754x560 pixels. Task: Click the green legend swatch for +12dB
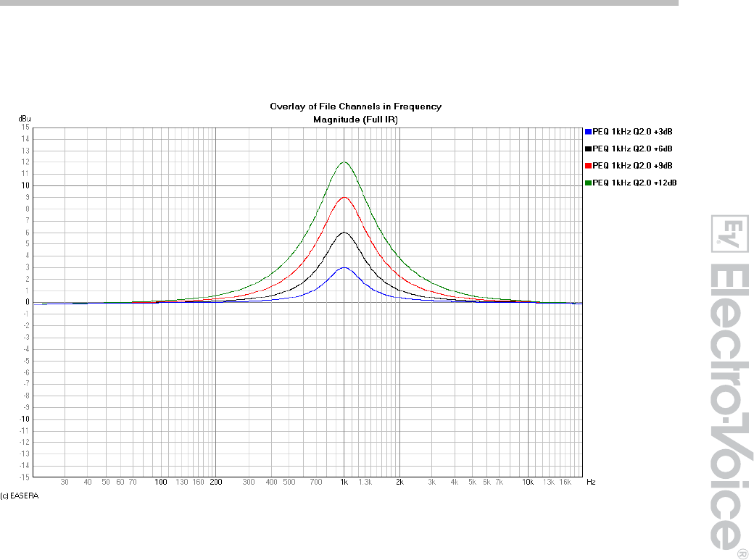click(588, 183)
